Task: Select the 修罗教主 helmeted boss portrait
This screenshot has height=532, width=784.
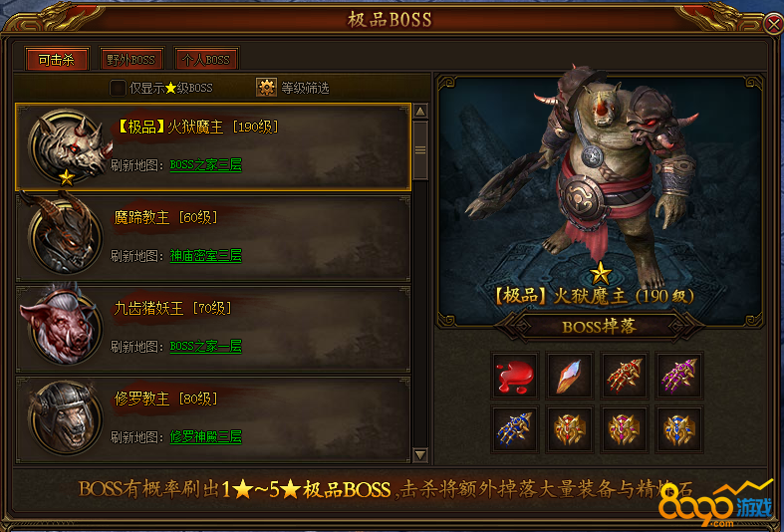Action: tap(66, 416)
